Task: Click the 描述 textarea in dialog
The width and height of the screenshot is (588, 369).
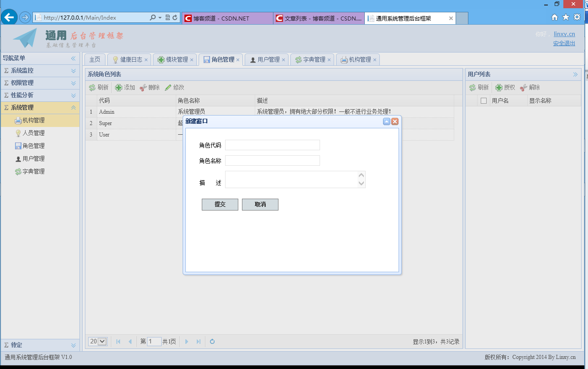Action: point(295,179)
